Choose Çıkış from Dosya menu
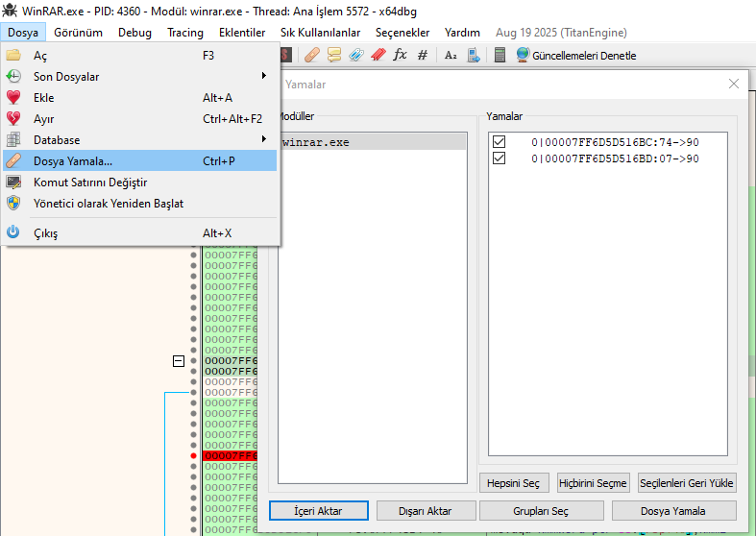The image size is (756, 536). coord(140,232)
